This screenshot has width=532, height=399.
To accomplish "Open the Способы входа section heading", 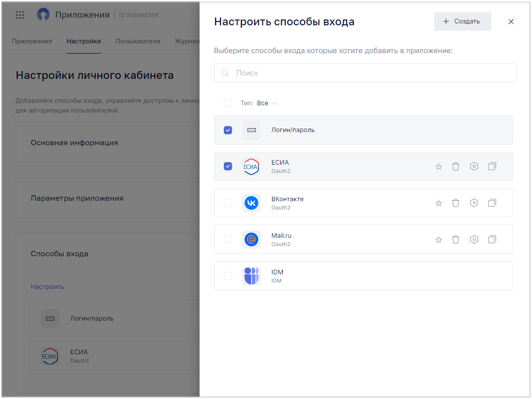I will pyautogui.click(x=59, y=254).
